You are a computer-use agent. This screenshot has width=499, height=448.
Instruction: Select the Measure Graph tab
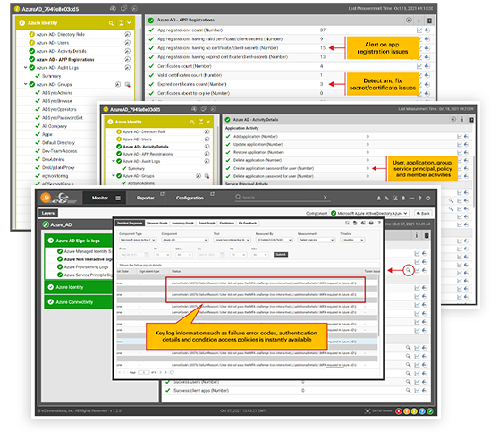click(x=157, y=223)
